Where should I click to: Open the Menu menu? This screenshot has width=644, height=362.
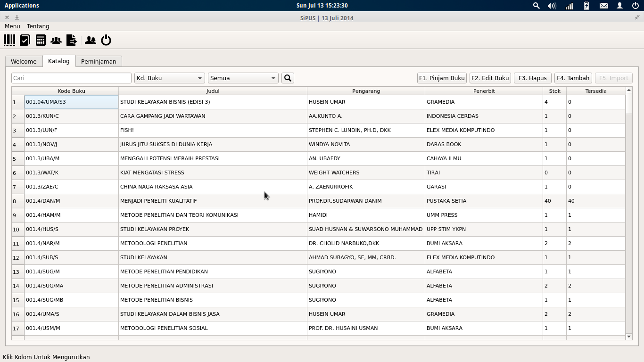click(12, 26)
